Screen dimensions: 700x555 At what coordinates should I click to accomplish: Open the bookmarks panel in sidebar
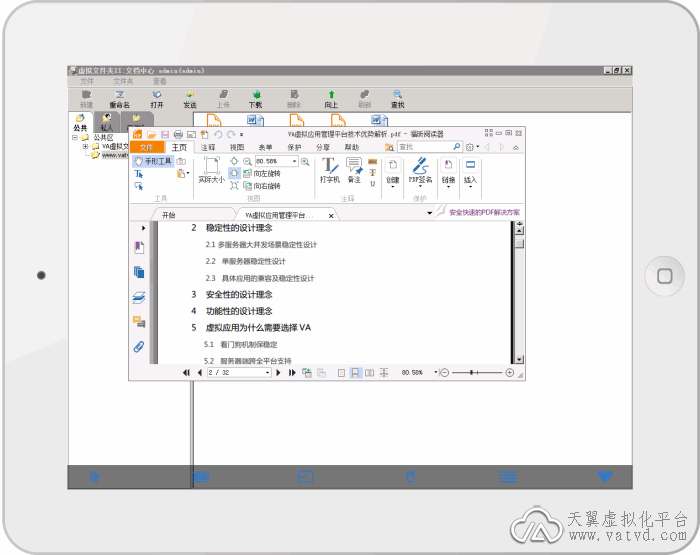tap(139, 248)
